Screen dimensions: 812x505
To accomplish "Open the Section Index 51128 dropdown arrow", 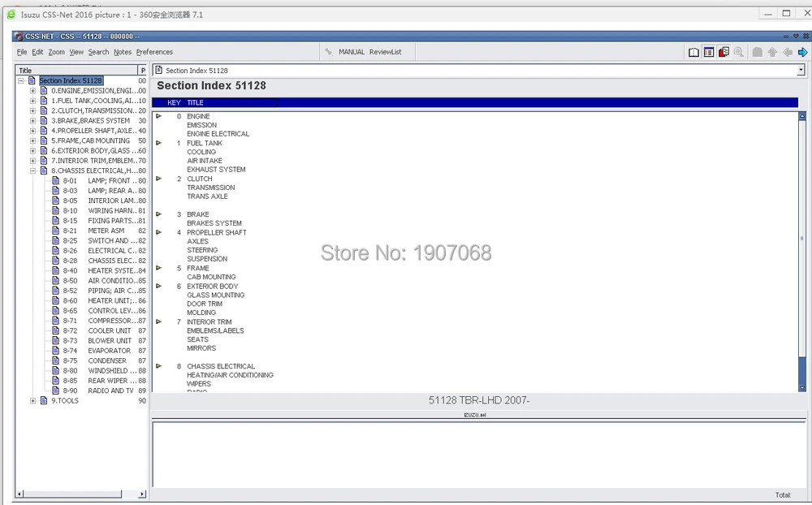I will pyautogui.click(x=801, y=70).
